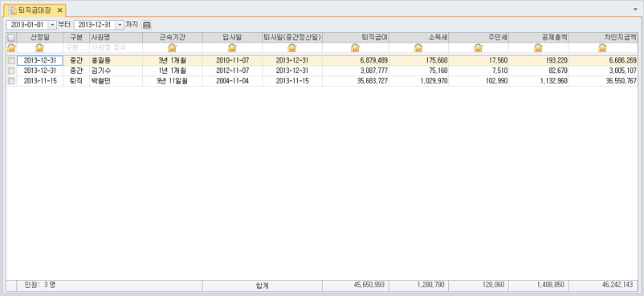This screenshot has width=644, height=296.
Task: Click the filter icon under the 차인지급액 column
Action: [x=602, y=48]
